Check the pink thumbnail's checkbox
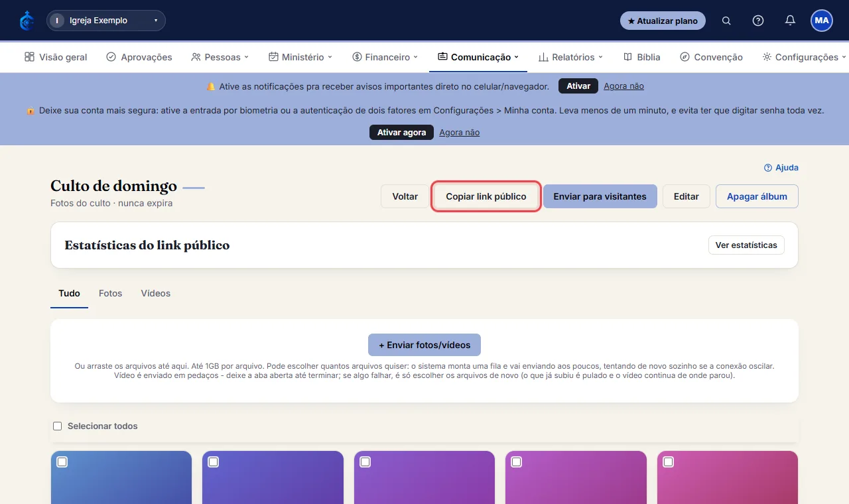849x504 pixels. [668, 462]
